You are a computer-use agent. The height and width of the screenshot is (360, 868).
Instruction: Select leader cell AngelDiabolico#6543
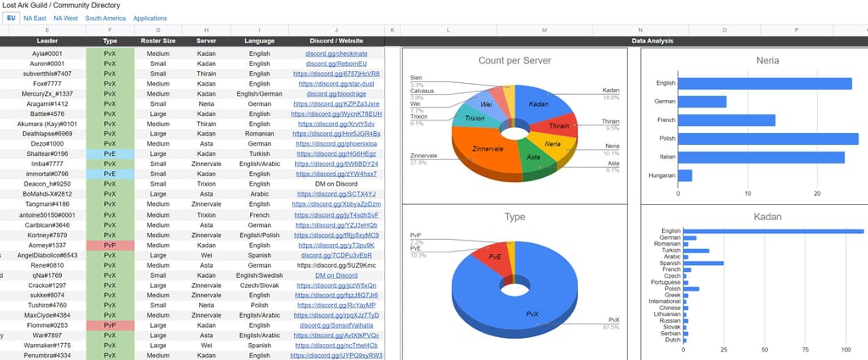[47, 255]
